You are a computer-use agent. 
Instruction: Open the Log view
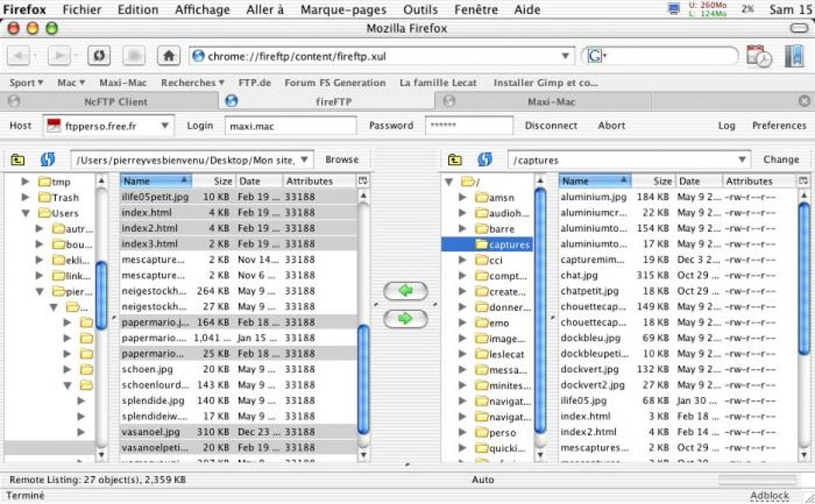pos(726,125)
